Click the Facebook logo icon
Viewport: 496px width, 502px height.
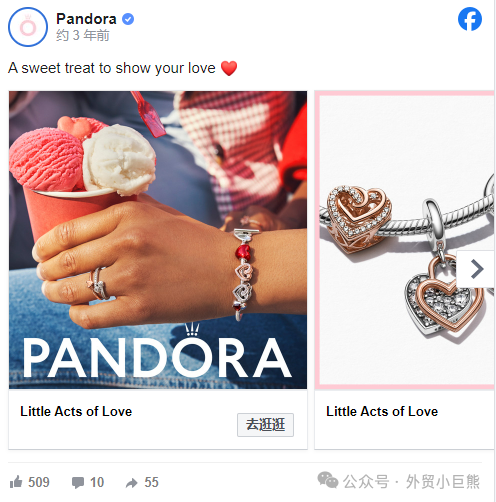(470, 19)
